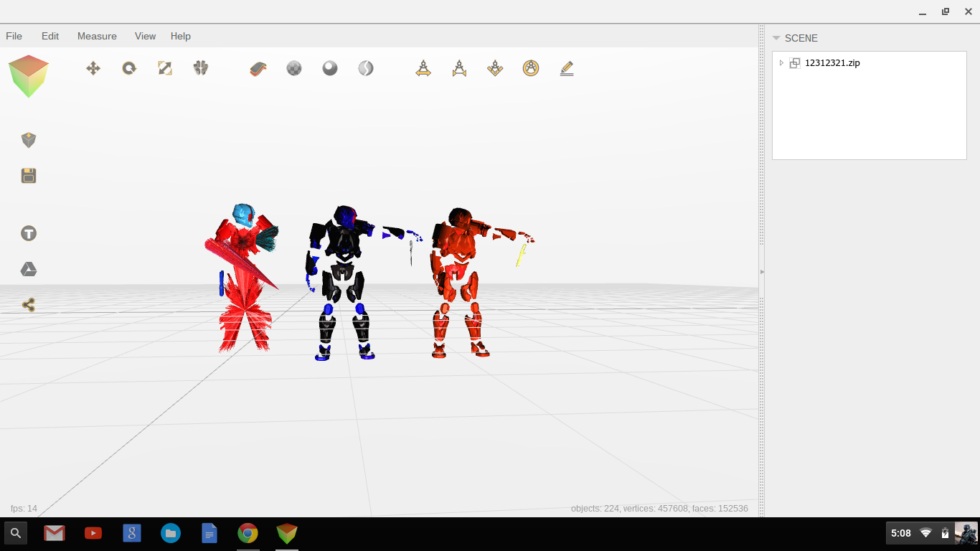This screenshot has width=980, height=551.
Task: Open the Files app from taskbar
Action: pos(171,533)
